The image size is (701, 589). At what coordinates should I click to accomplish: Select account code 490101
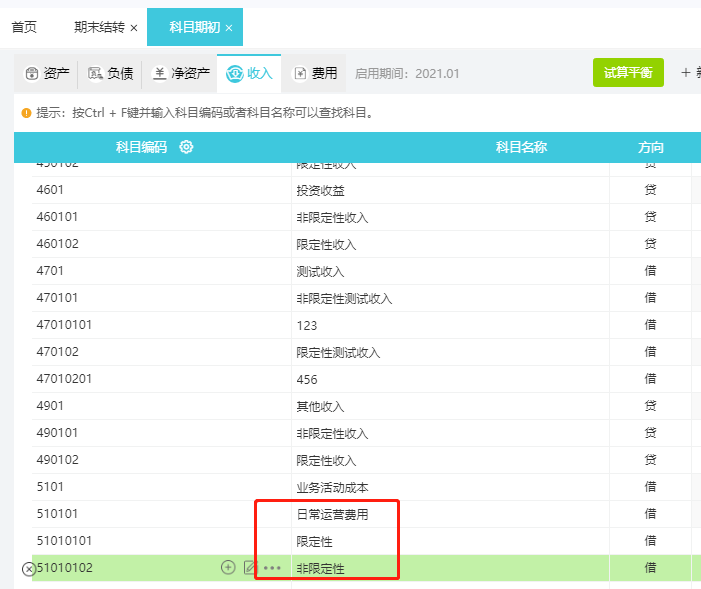click(x=57, y=432)
